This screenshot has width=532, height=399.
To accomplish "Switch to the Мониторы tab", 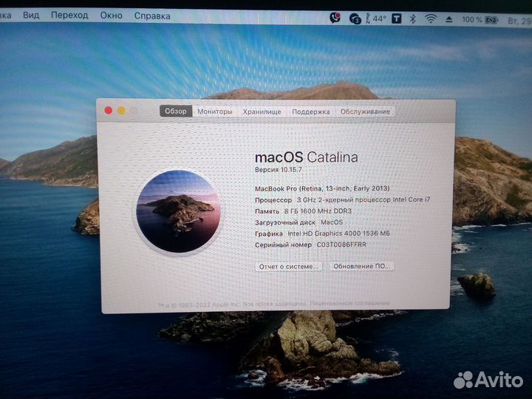I will coord(215,112).
